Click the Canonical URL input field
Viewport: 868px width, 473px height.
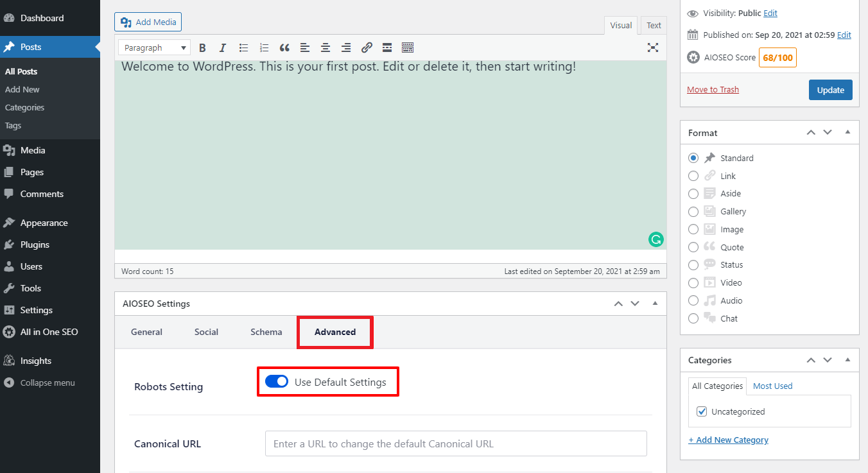(x=456, y=443)
